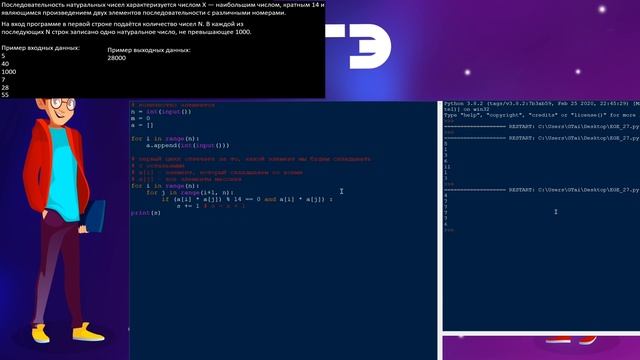Click the problem statement line starting "Последовательность натуральных чисел"

click(163, 5)
